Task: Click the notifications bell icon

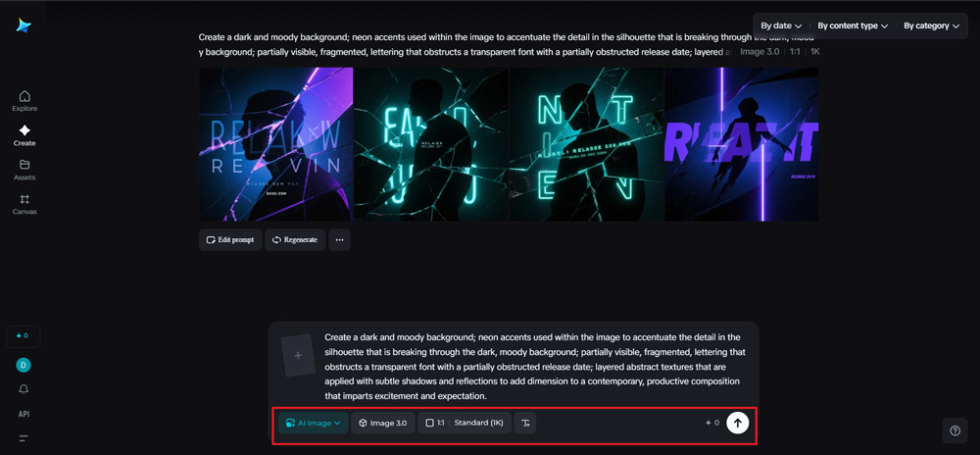Action: [x=24, y=389]
